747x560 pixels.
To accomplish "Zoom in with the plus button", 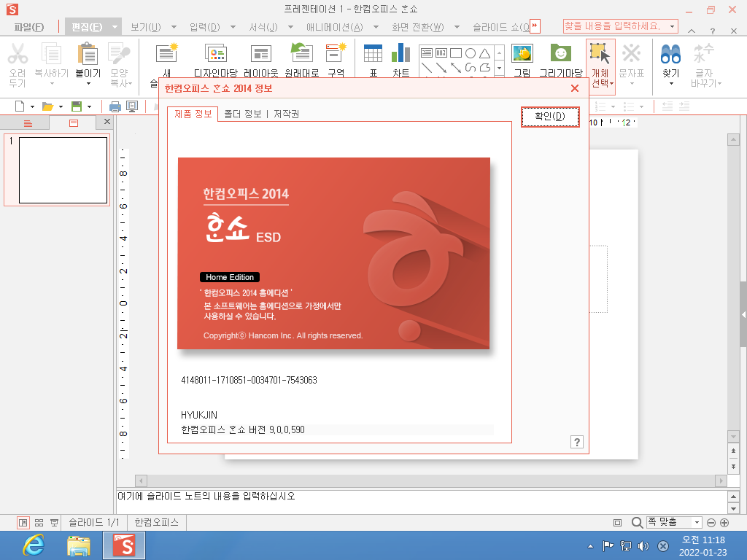I will point(724,522).
